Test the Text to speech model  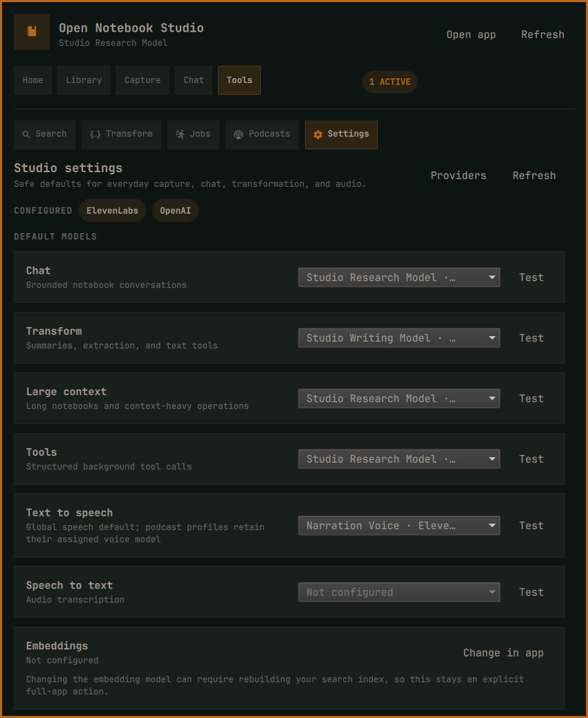531,526
